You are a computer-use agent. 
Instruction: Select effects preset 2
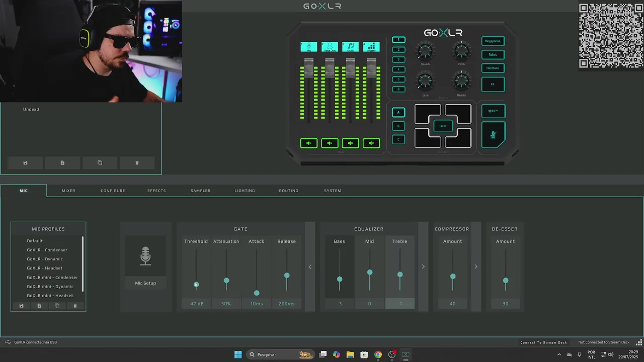pyautogui.click(x=398, y=50)
